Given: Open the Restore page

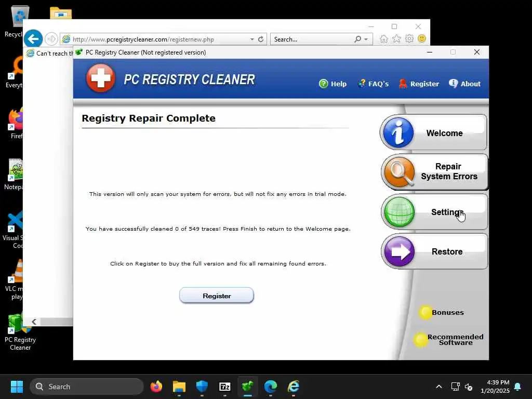Looking at the screenshot, I should (x=434, y=251).
